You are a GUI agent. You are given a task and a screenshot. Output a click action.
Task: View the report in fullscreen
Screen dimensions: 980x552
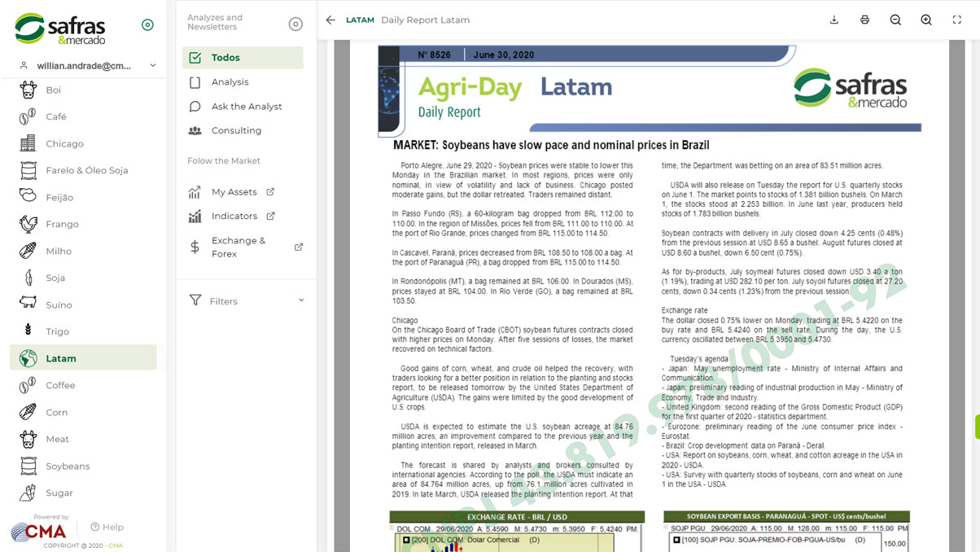tap(956, 20)
